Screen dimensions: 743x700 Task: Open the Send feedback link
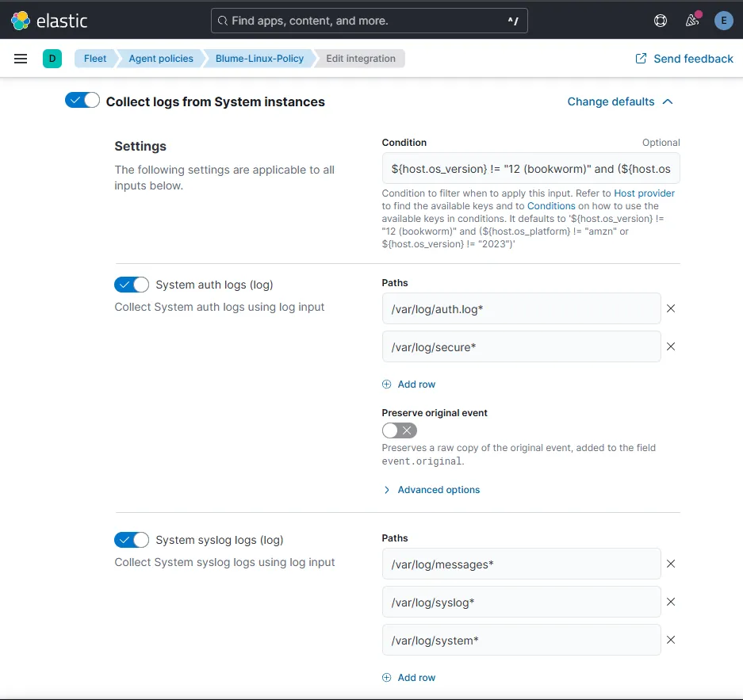point(684,59)
